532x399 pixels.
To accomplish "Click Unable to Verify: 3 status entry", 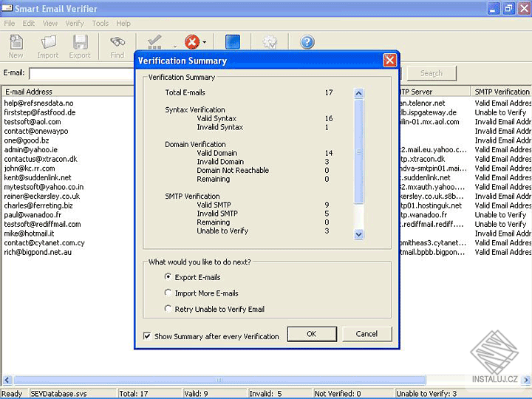I will [x=426, y=394].
